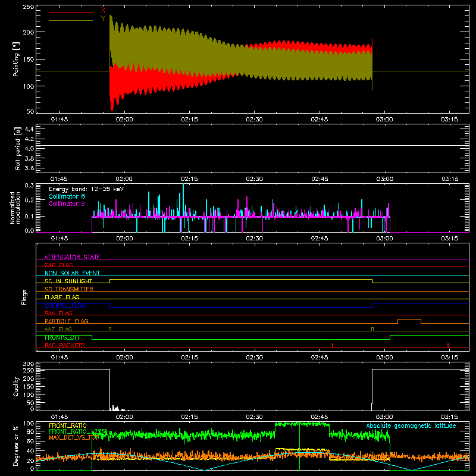The width and height of the screenshot is (476, 476).
Task: Select the Quality axis title
Action: (x=16, y=386)
